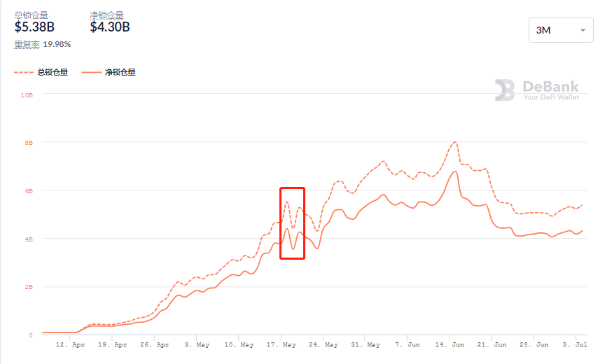Click the dashed line peak near 14. Jun

[x=456, y=142]
